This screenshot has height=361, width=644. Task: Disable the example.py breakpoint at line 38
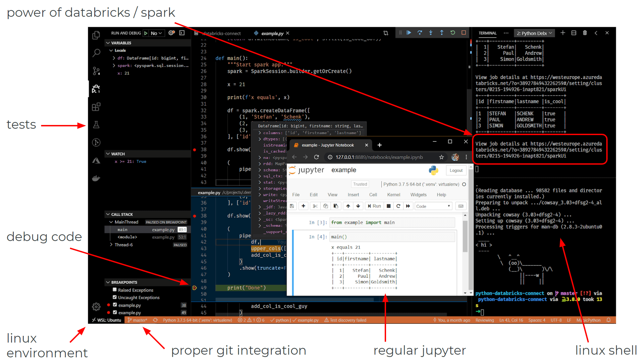[x=114, y=305]
